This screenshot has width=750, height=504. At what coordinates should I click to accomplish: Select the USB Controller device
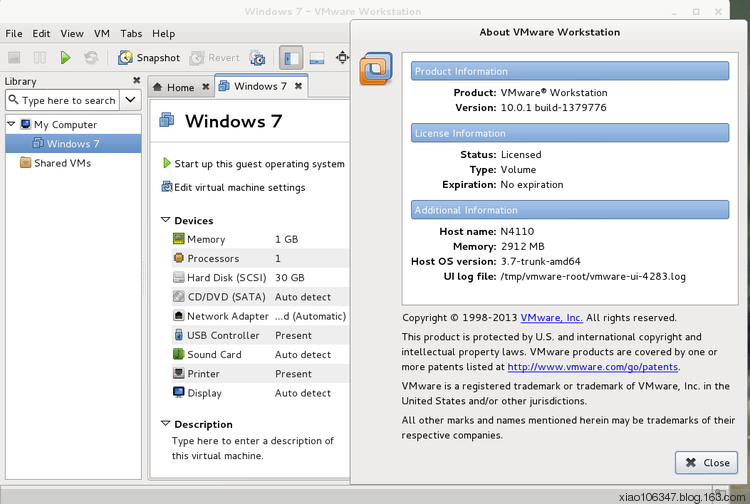[x=222, y=336]
